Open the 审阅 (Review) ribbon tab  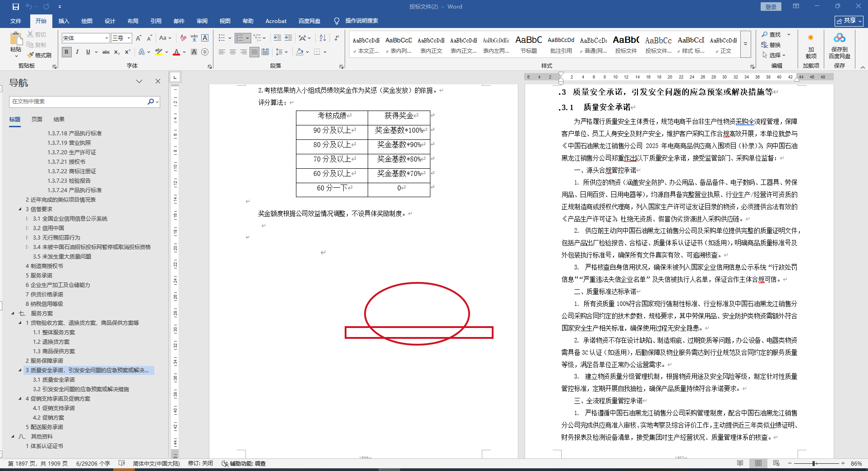pos(202,21)
